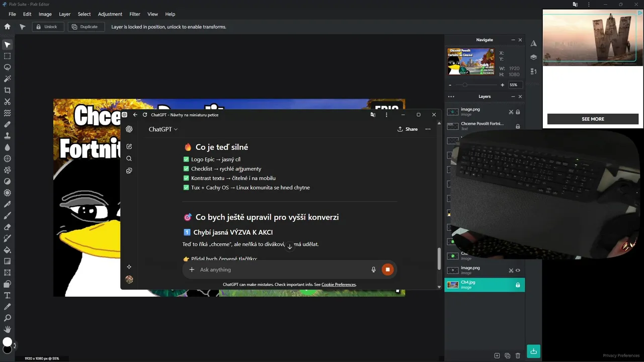Start new chat in ChatGPT sidebar

(129, 146)
